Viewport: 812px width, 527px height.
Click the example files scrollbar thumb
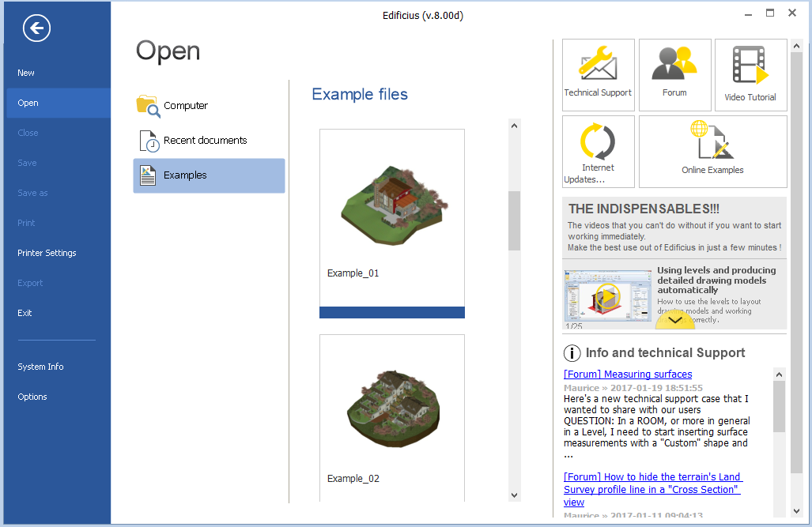514,221
